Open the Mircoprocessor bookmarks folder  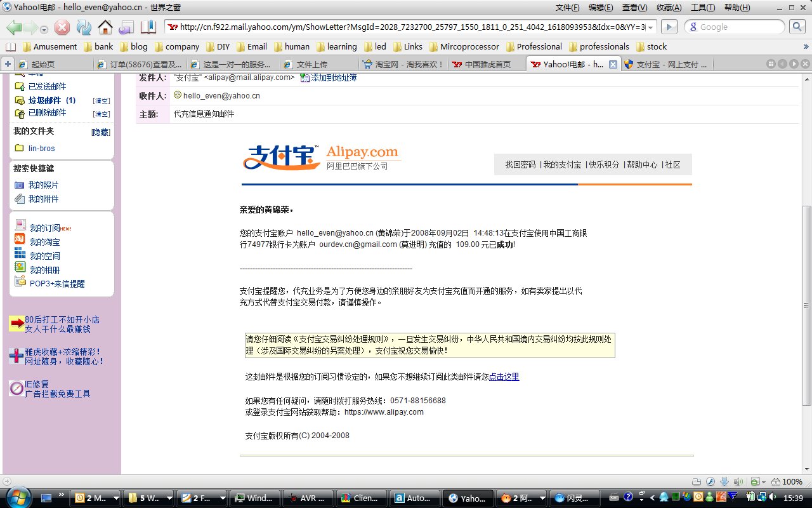pyautogui.click(x=464, y=46)
